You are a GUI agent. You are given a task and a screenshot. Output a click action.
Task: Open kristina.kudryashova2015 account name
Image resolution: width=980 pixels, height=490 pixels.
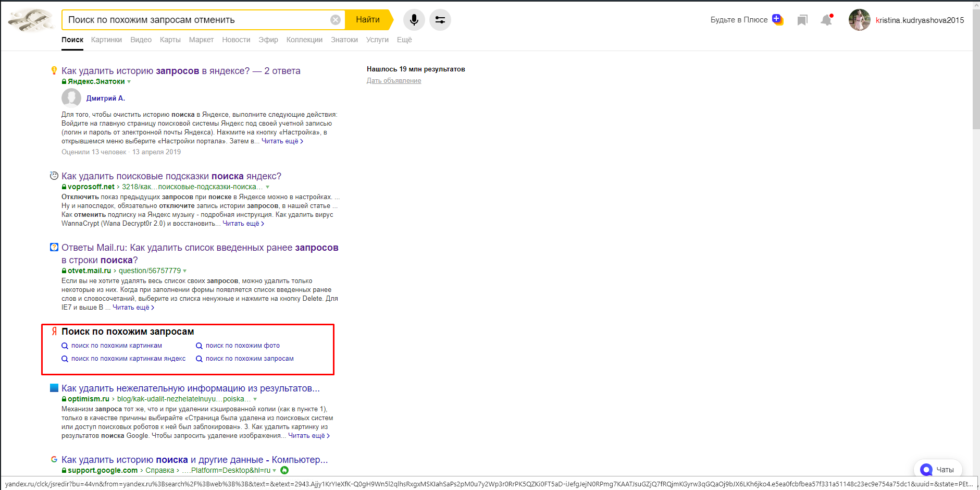[920, 20]
